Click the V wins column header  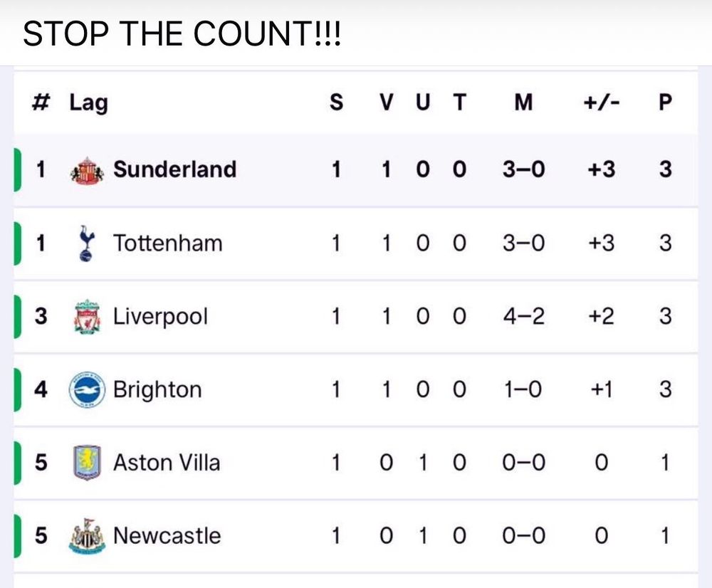tap(386, 103)
